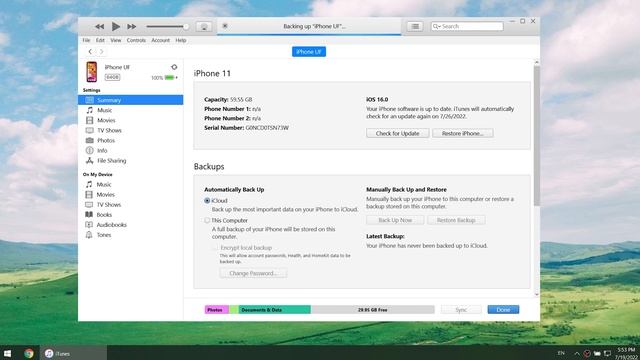This screenshot has width=640, height=360.
Task: Click the EN language indicator
Action: (x=561, y=353)
